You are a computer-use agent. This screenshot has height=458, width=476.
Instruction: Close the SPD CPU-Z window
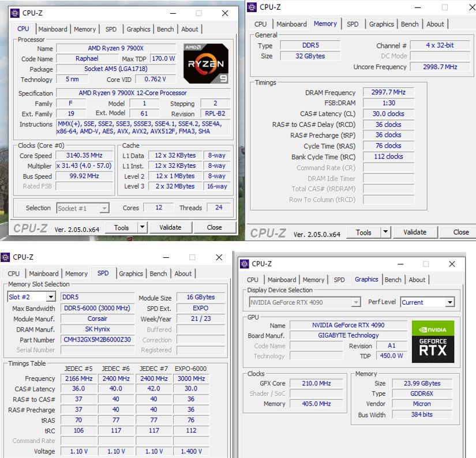(x=219, y=257)
